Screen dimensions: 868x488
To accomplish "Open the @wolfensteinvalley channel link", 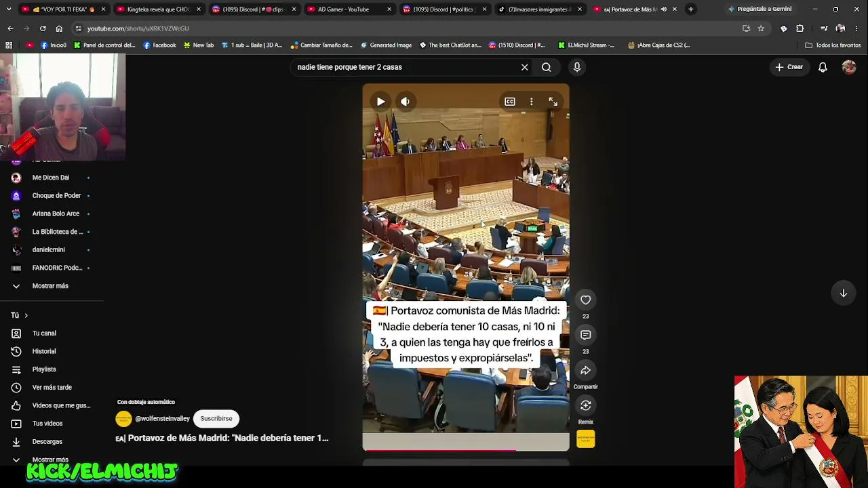I will click(162, 419).
